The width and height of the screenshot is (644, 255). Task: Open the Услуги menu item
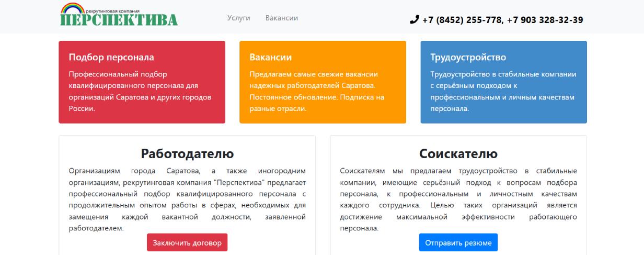(239, 18)
